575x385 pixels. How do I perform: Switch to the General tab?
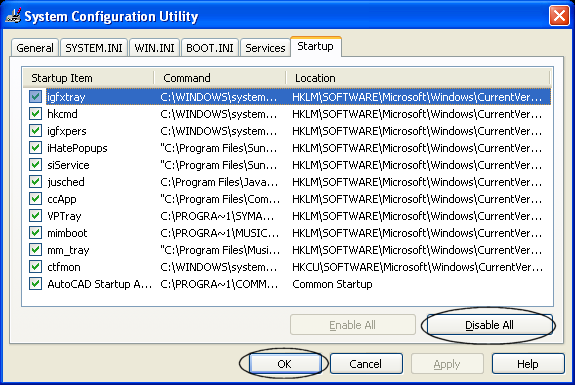click(x=35, y=48)
